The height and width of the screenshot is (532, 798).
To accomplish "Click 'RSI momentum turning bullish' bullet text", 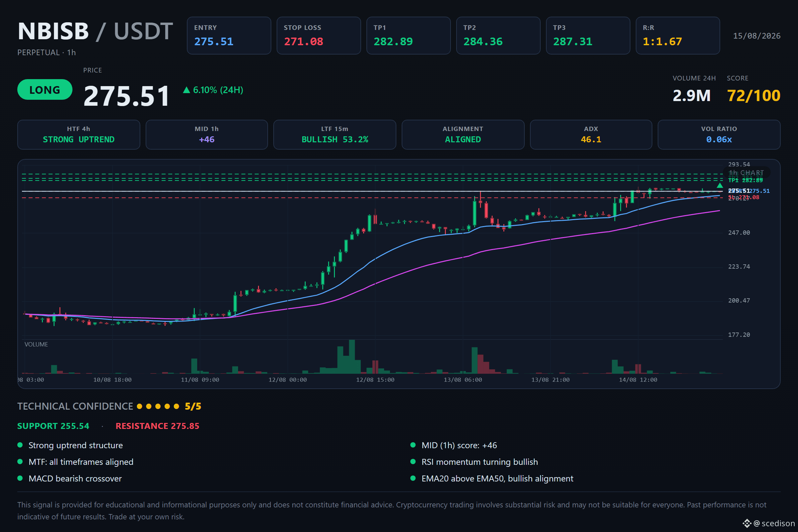I will pyautogui.click(x=480, y=462).
